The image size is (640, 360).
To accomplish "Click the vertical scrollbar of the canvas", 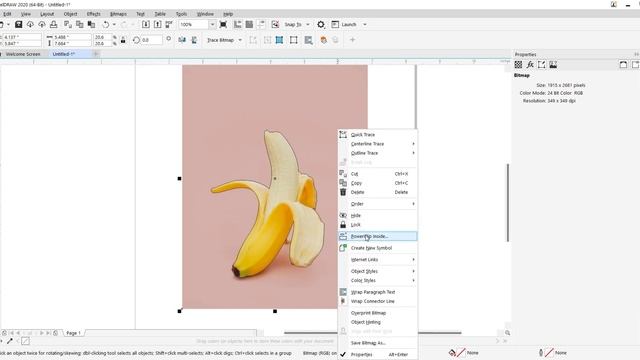I will click(x=508, y=202).
